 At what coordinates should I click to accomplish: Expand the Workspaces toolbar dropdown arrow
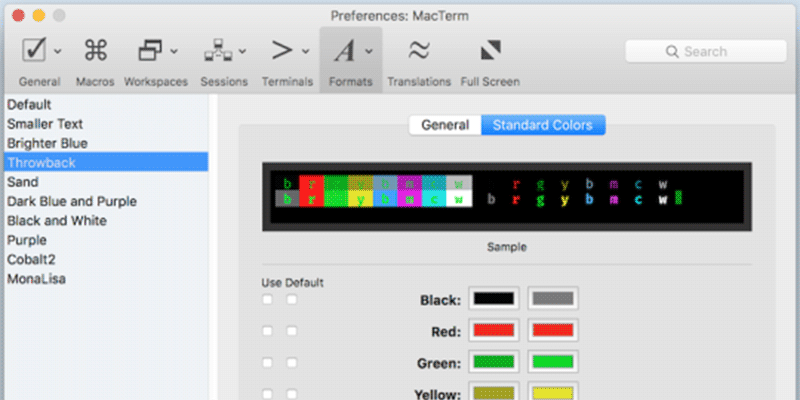coord(174,51)
